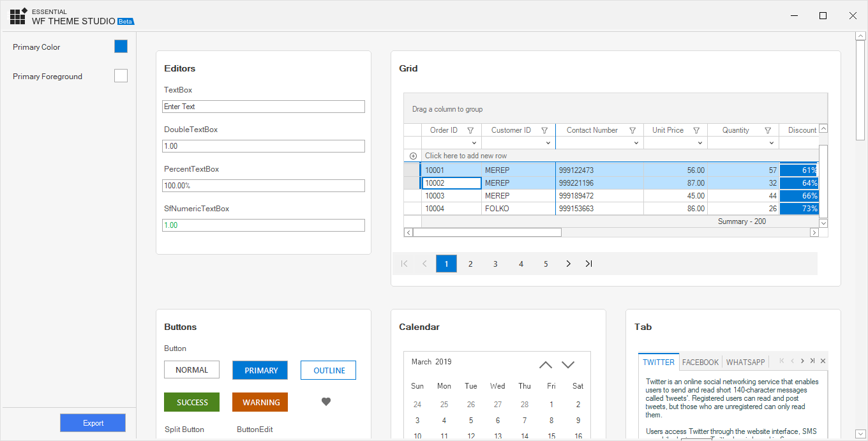Viewport: 868px width, 441px height.
Task: Go to first page in grid pager
Action: pyautogui.click(x=404, y=264)
